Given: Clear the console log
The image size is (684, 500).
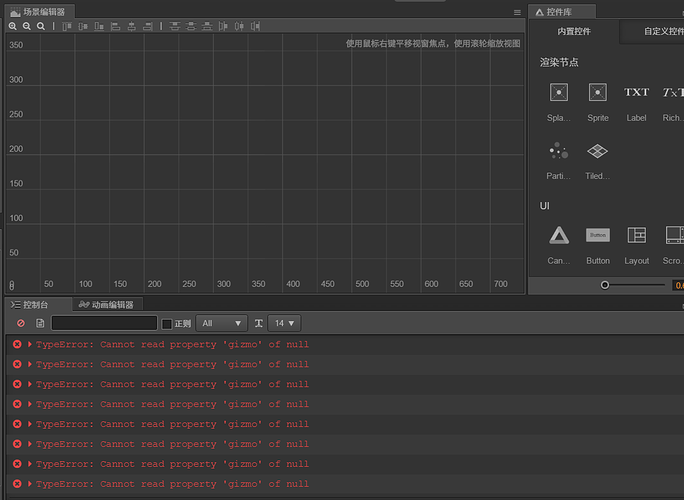Looking at the screenshot, I should [21, 323].
